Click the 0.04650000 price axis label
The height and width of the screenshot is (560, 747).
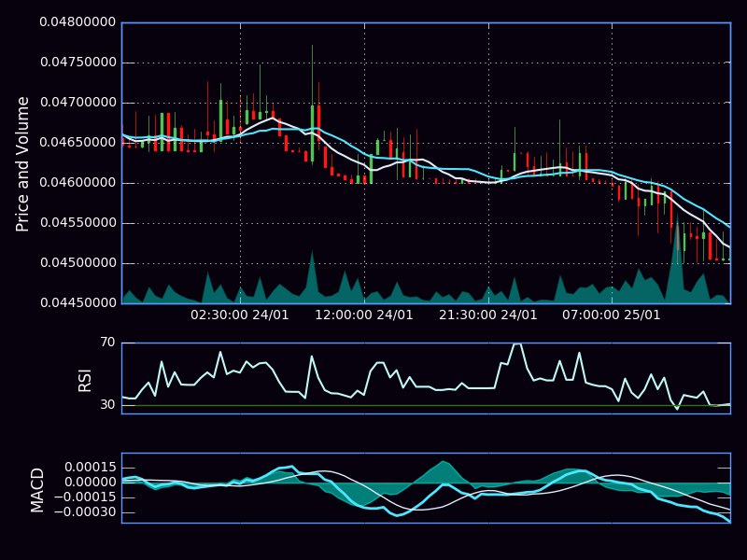[x=78, y=143]
